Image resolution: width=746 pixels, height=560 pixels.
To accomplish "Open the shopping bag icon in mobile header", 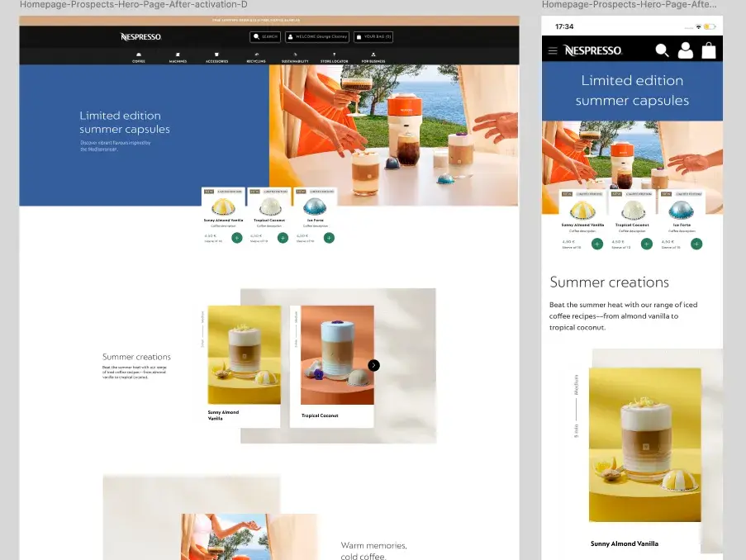I will coord(709,50).
